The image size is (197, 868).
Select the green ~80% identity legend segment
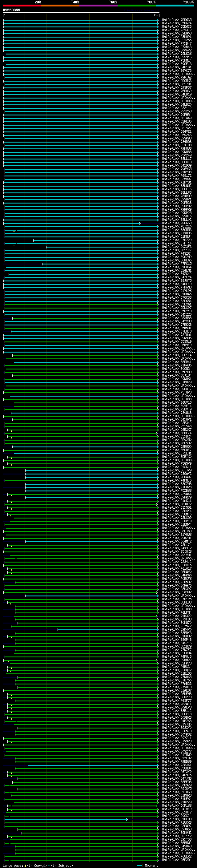click(x=136, y=6)
